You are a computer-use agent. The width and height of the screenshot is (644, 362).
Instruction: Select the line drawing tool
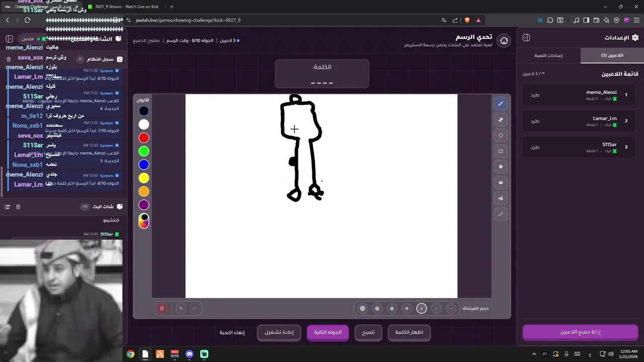[501, 214]
